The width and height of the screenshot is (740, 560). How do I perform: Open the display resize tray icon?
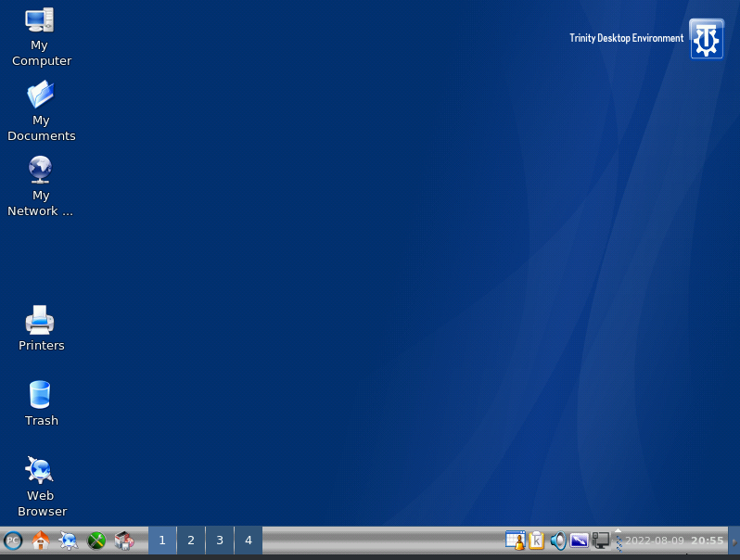(580, 541)
